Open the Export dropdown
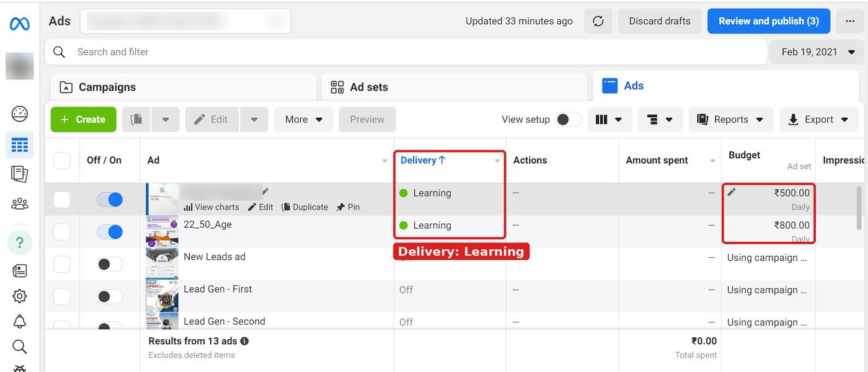 819,120
